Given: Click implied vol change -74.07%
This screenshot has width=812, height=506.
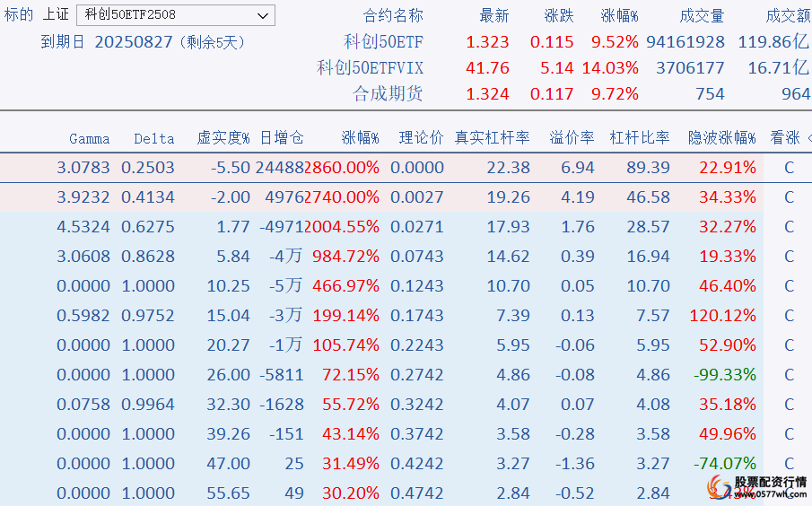Looking at the screenshot, I should (x=724, y=463).
